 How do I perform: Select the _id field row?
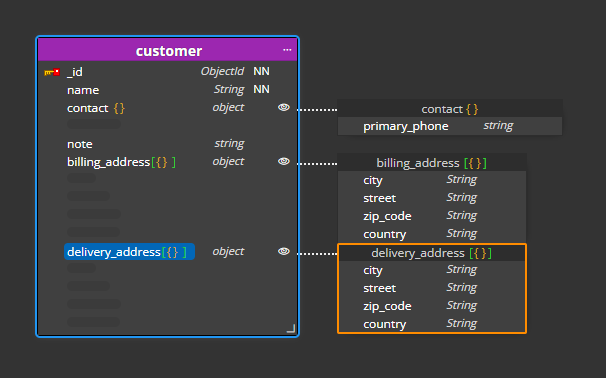168,72
